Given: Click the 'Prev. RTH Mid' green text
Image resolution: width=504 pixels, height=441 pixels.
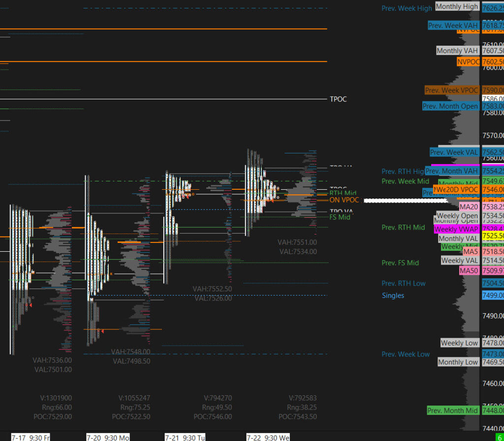Looking at the screenshot, I should (x=403, y=228).
